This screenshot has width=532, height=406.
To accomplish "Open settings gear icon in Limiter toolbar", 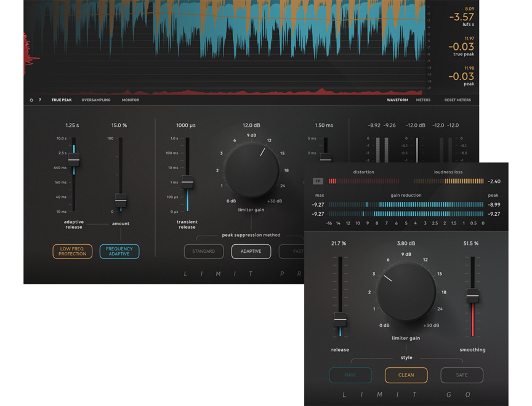I will pyautogui.click(x=31, y=100).
